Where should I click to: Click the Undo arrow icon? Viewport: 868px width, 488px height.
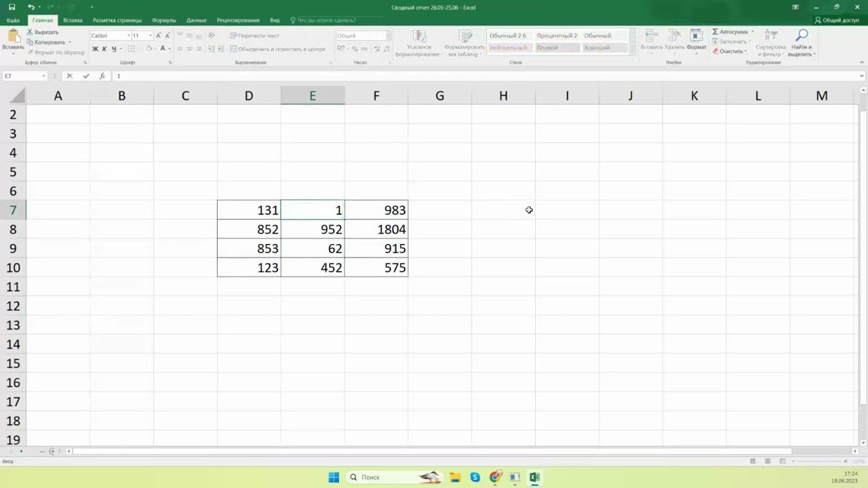point(31,7)
